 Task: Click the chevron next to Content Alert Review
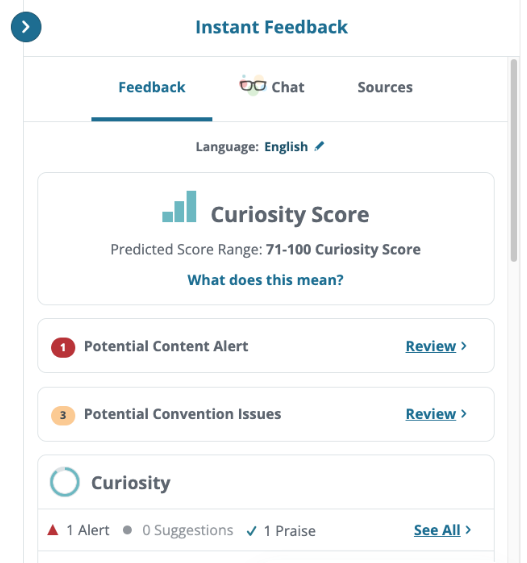[464, 346]
